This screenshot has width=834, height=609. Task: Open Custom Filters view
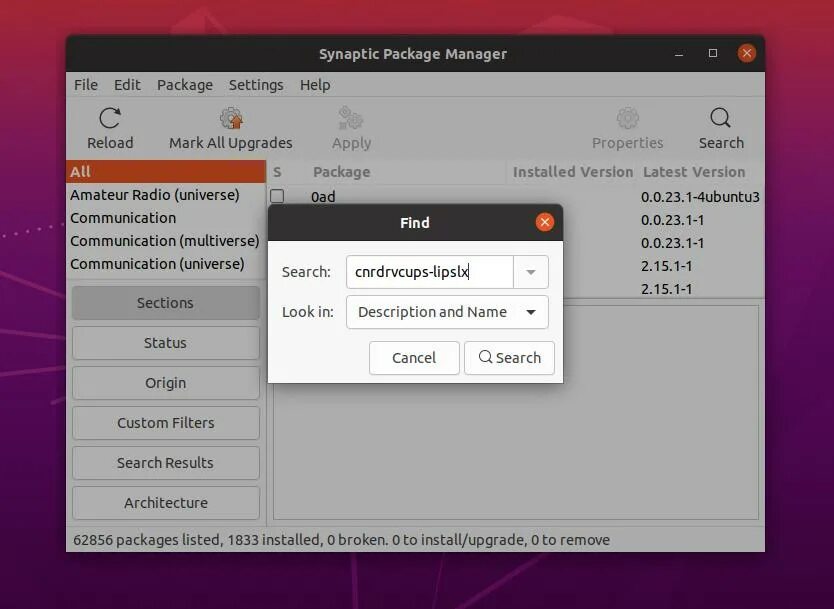pos(165,423)
